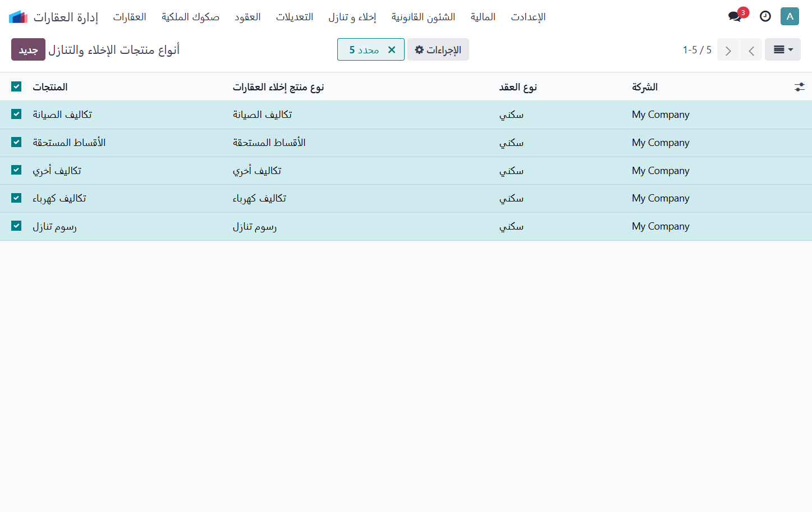
Task: Open the activities clock icon
Action: [765, 16]
